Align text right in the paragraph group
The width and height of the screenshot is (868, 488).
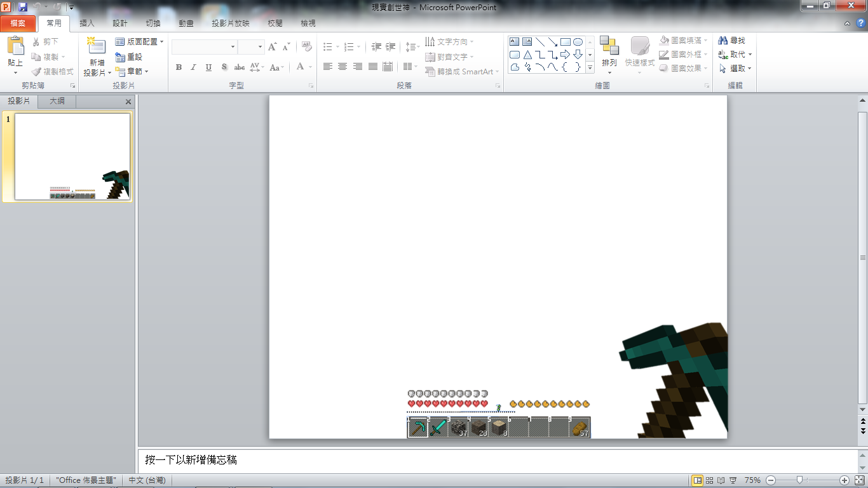(358, 67)
